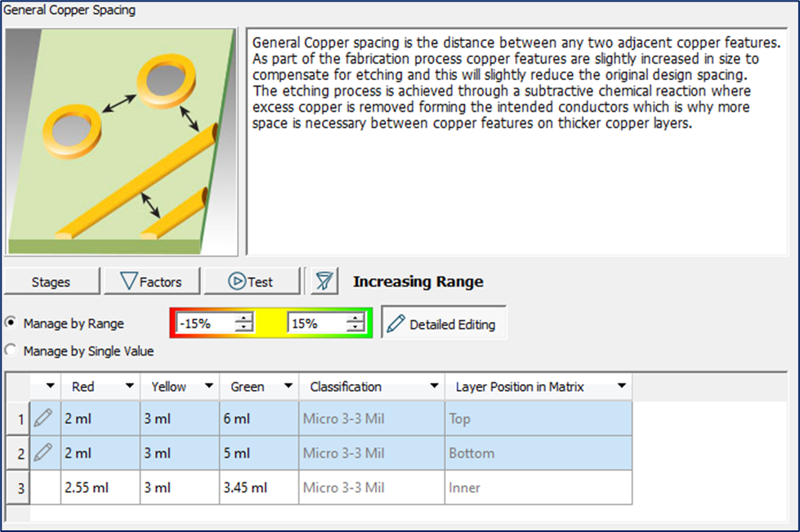Click the -15% range input field

(204, 324)
